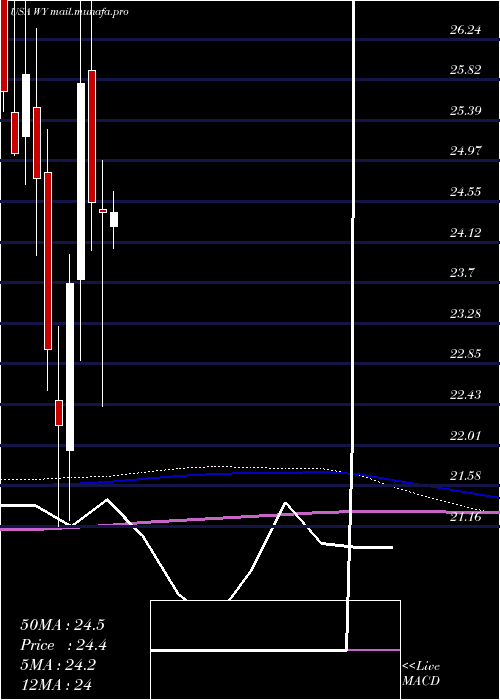The height and width of the screenshot is (700, 500).
Task: Click the 21.16 price axis label
Action: click(465, 517)
